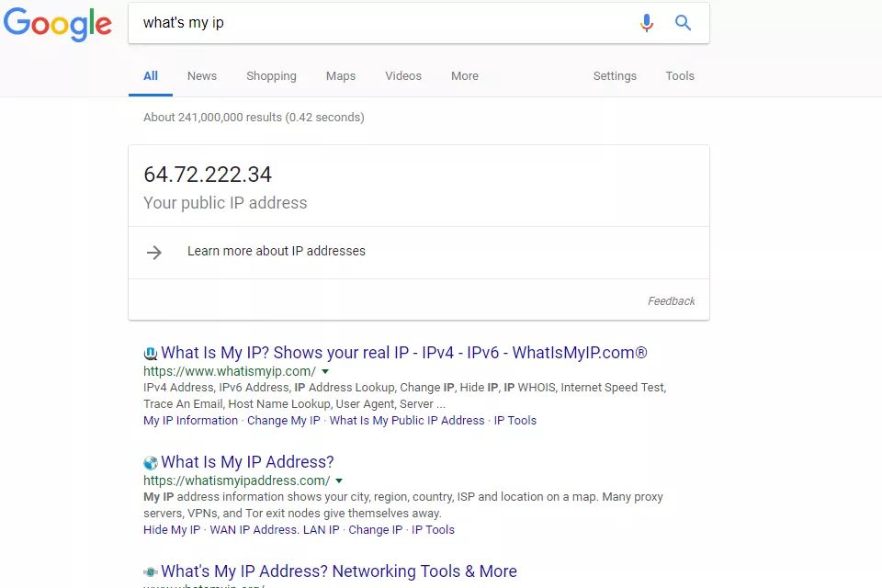
Task: Expand dropdown arrow next to whatismyip.com URL
Action: (x=325, y=371)
